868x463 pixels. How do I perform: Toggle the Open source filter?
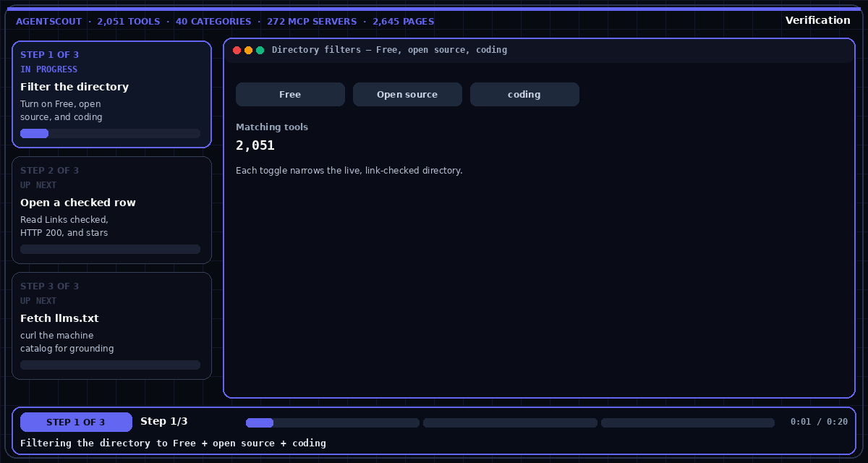407,94
